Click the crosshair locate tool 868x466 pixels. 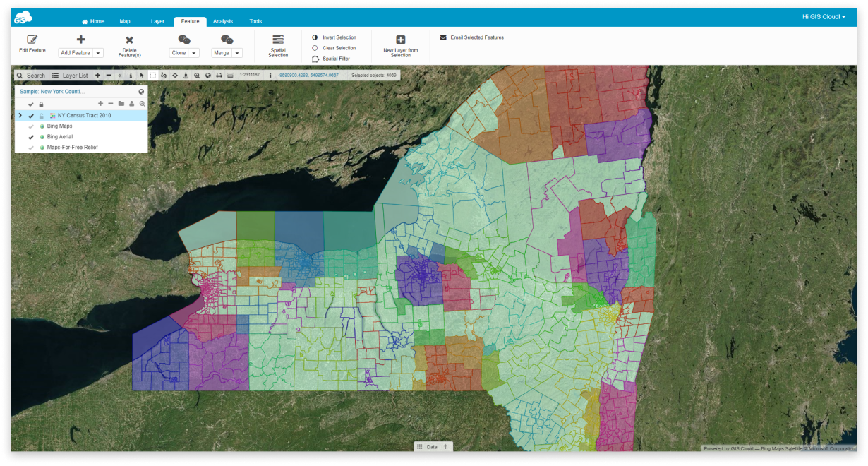pyautogui.click(x=175, y=76)
